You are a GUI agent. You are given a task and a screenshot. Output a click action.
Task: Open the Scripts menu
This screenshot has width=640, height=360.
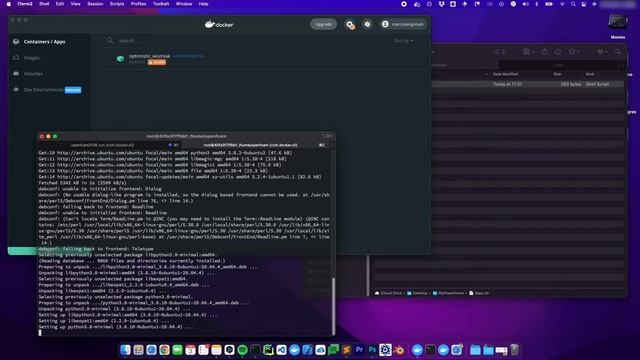pos(117,4)
